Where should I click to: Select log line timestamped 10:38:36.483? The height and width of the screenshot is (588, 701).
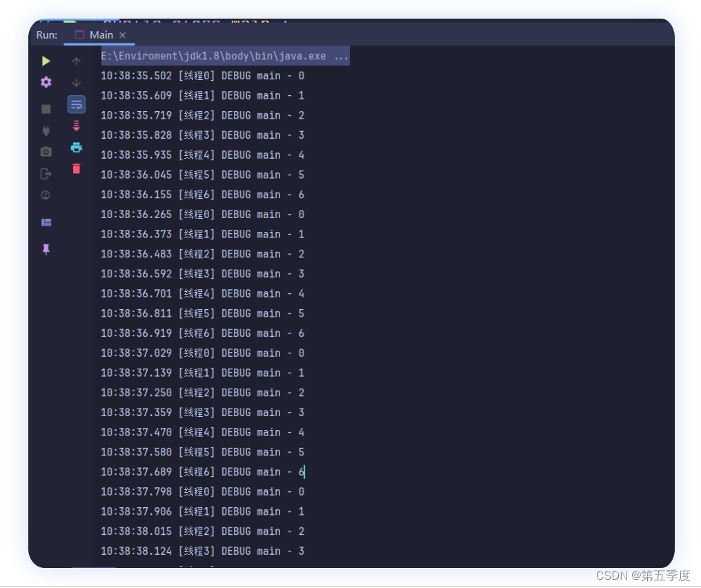tap(203, 254)
